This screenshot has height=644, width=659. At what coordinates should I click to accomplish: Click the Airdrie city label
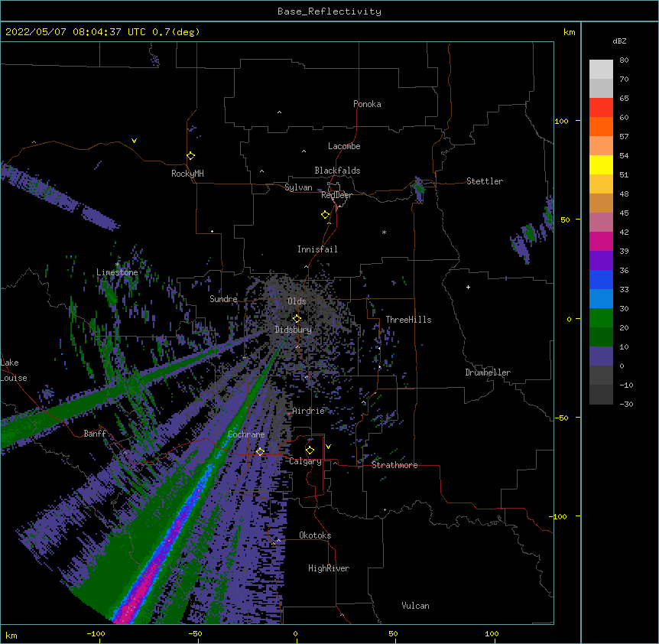point(308,411)
